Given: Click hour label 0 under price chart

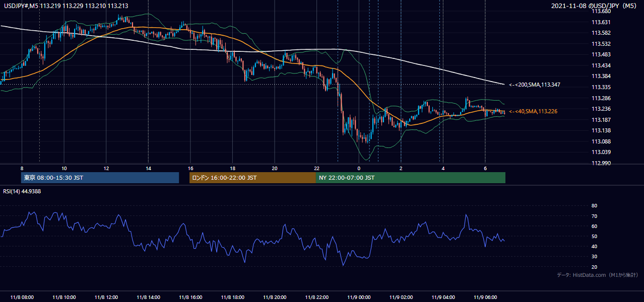Looking at the screenshot, I should point(359,168).
